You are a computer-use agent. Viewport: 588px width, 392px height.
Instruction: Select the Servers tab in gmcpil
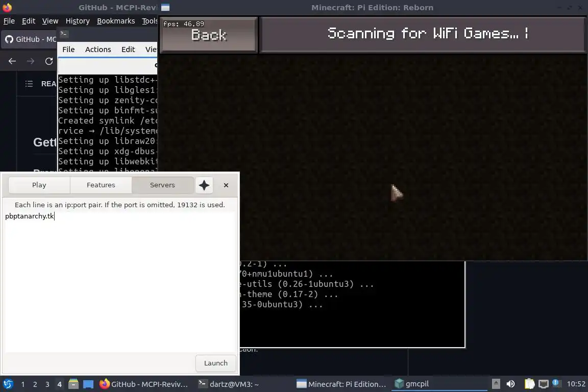click(x=162, y=185)
